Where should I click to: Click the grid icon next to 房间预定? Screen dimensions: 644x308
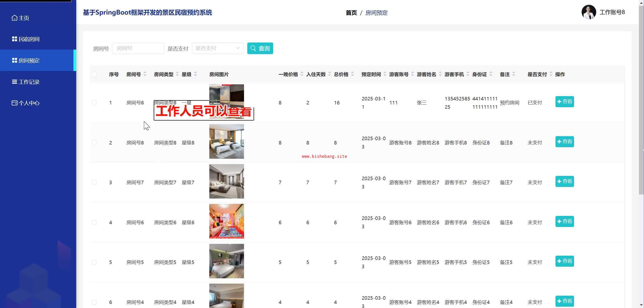(x=15, y=60)
